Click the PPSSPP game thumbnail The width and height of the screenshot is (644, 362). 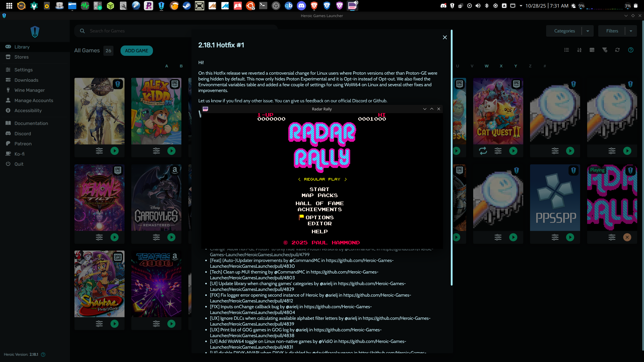[x=555, y=198]
